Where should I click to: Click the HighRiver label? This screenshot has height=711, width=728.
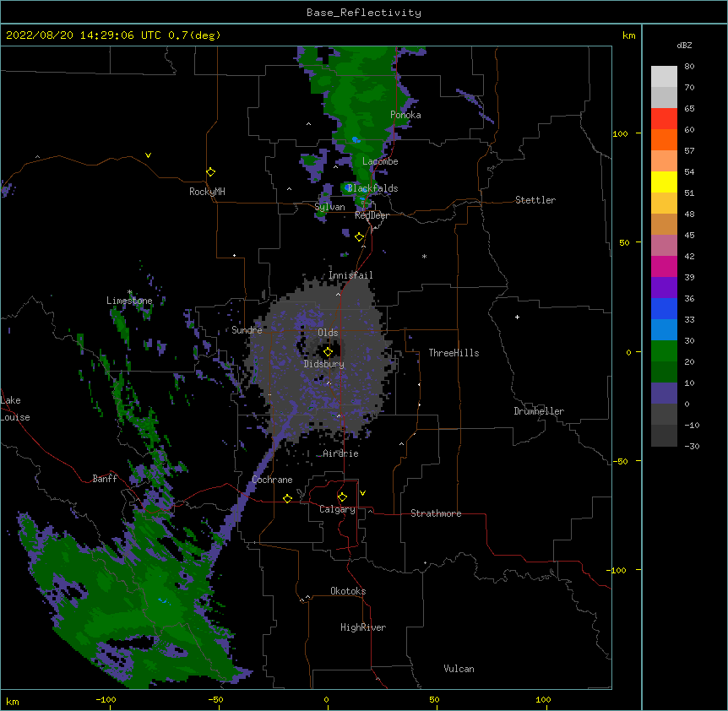(363, 627)
